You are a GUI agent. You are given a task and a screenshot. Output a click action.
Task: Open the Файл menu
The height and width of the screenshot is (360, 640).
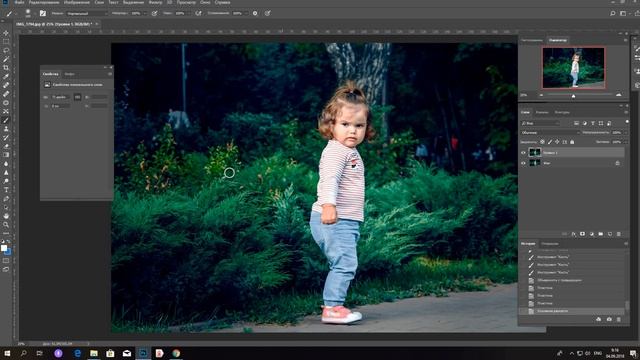click(19, 2)
